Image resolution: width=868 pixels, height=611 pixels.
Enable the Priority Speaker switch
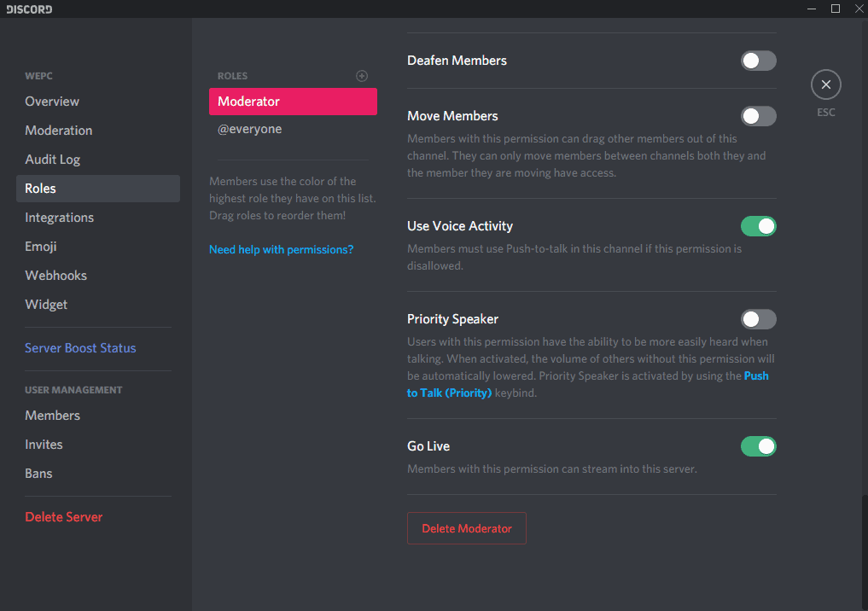(x=759, y=319)
